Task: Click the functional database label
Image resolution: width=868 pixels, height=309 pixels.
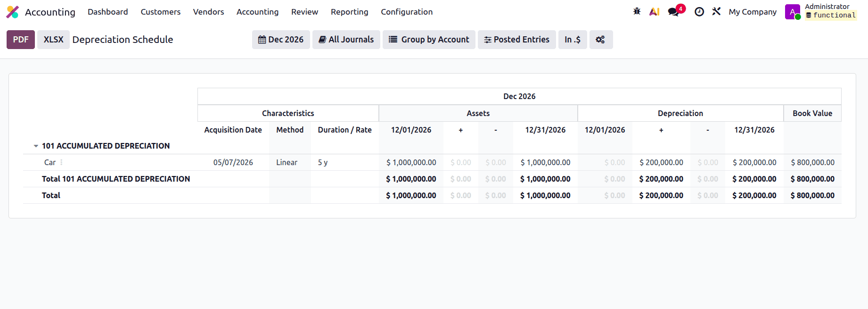Action: tap(831, 16)
